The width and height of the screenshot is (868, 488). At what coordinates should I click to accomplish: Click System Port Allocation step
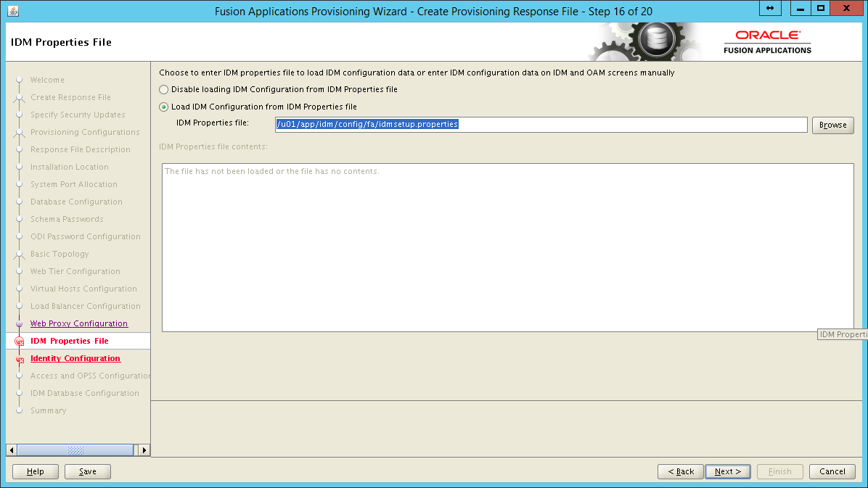click(x=73, y=184)
